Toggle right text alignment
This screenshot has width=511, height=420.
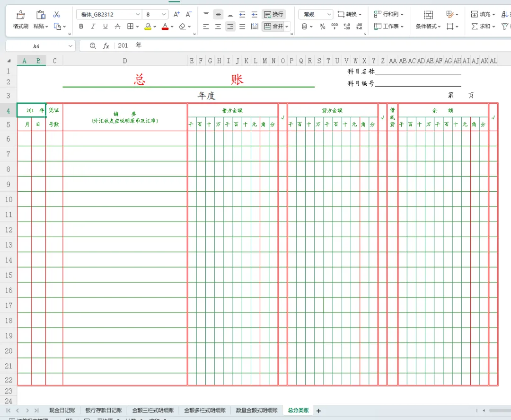[230, 27]
